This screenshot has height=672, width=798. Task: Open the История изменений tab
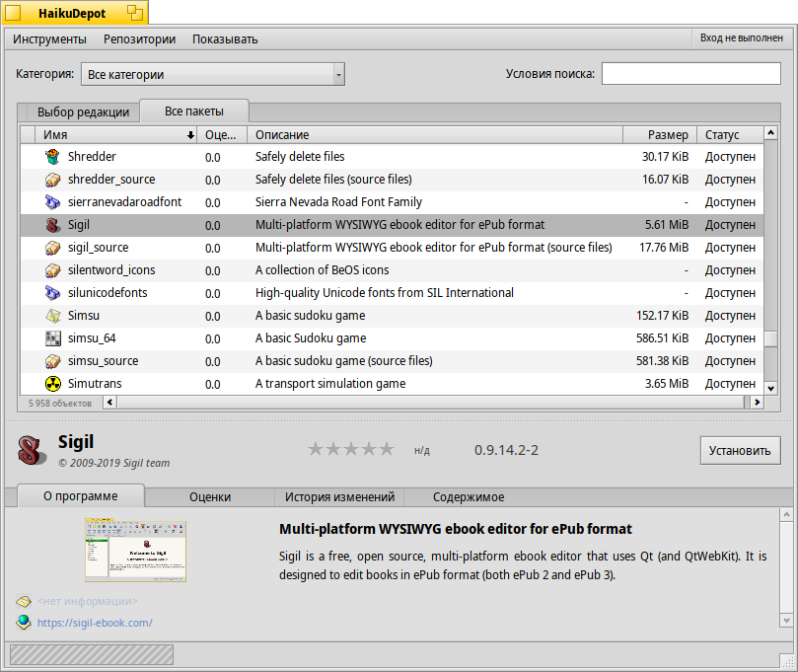point(339,497)
